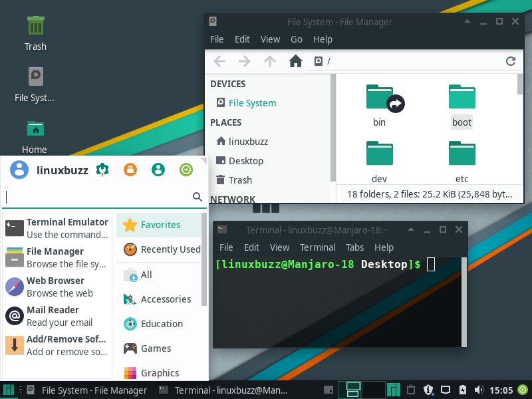Open Help menu in Terminal window

tap(384, 247)
